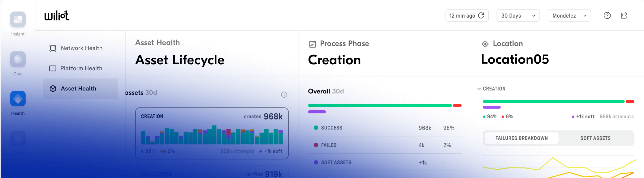644x178 pixels.
Task: Click the Location05 heading
Action: (x=515, y=59)
